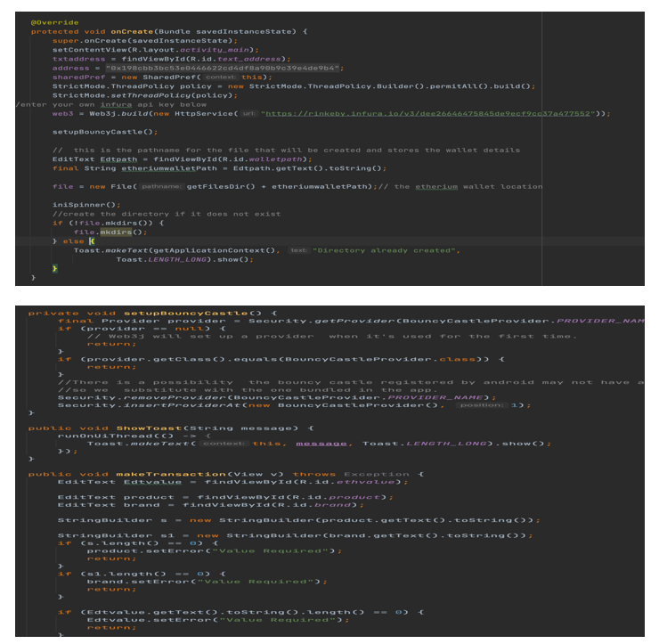Click the sharedPref = new SharedPref line
This screenshot has width=659, height=644.
pyautogui.click(x=162, y=77)
